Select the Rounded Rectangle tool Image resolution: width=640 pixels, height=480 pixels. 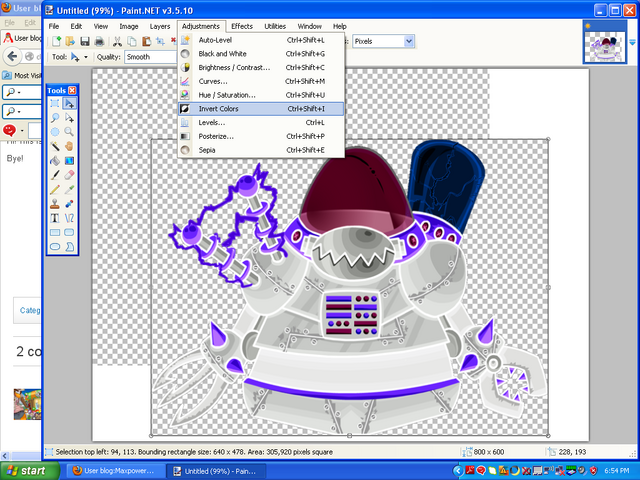tap(69, 232)
